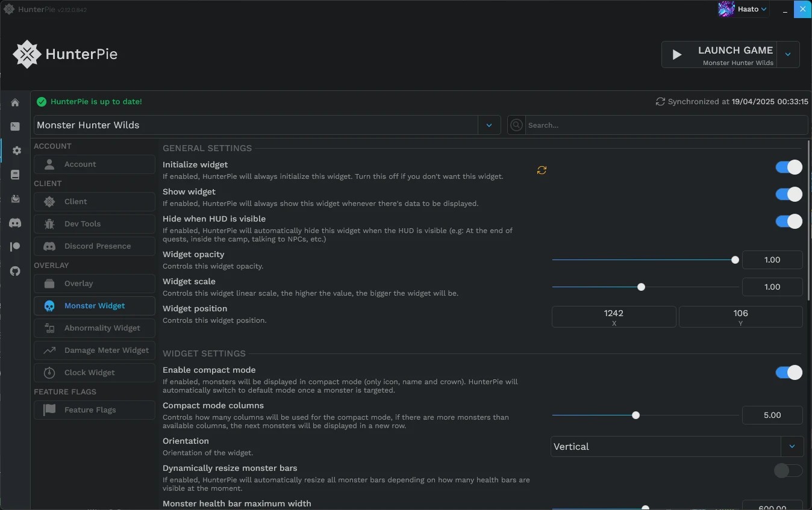Expand the arrow next to Launch Game
Viewport: 812px width, 510px height.
[x=788, y=55]
